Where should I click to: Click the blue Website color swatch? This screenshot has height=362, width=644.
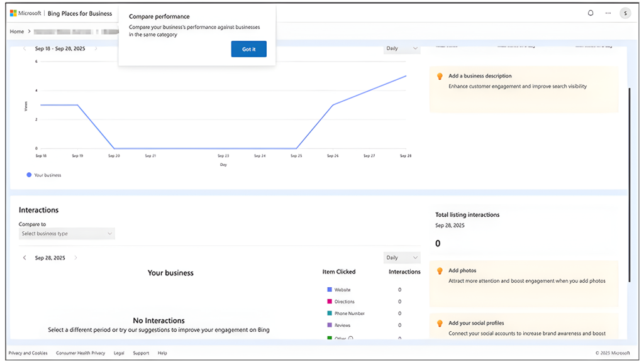pyautogui.click(x=329, y=290)
